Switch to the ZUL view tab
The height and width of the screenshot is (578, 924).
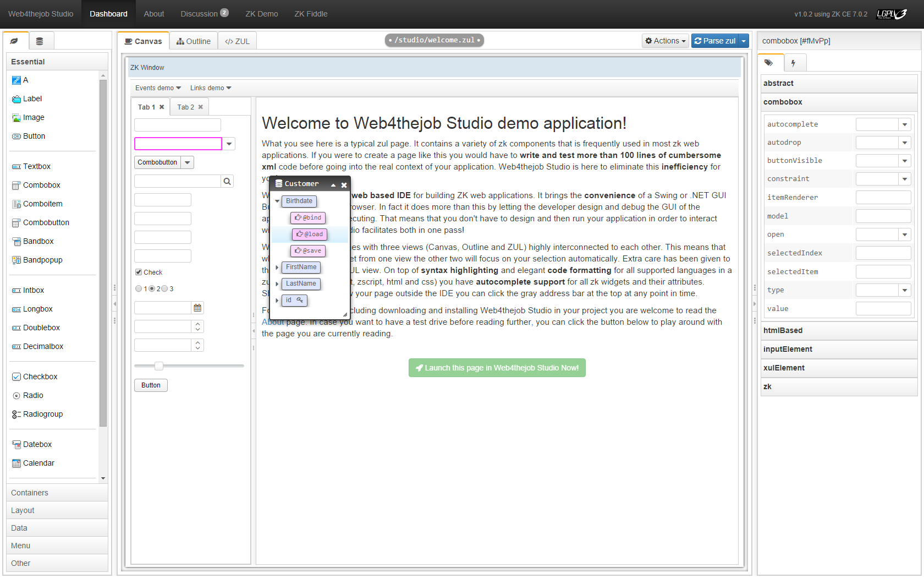[x=237, y=41]
